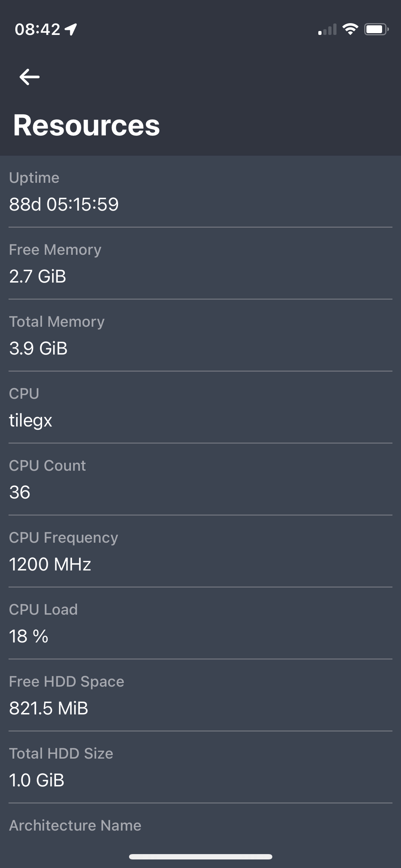Tap the home indicator bar
The width and height of the screenshot is (401, 868).
pos(200,857)
